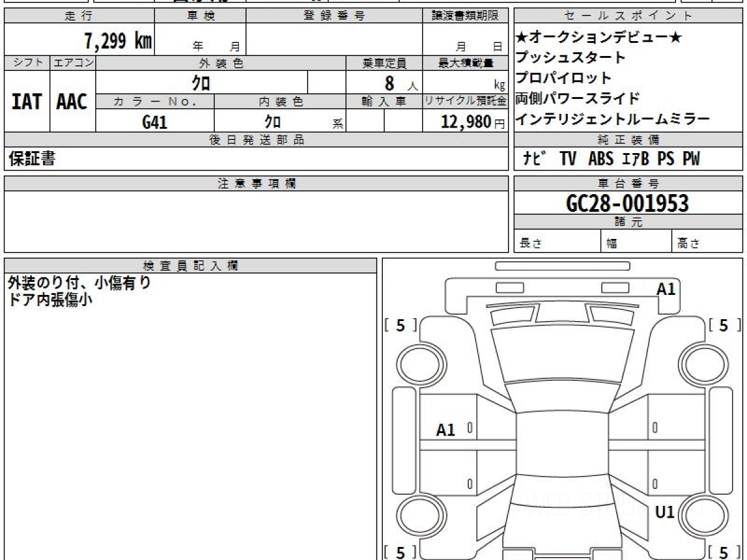
Task: Select the 諸元 header
Action: click(629, 222)
